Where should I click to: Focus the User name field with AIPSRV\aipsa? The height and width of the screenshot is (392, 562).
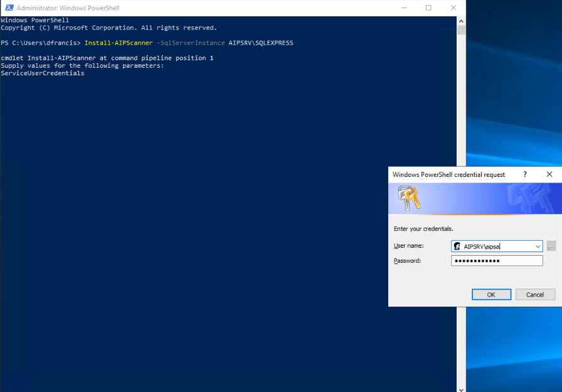coord(497,246)
